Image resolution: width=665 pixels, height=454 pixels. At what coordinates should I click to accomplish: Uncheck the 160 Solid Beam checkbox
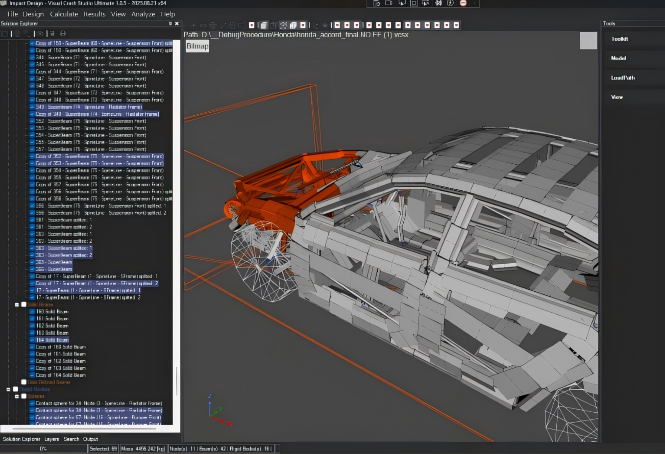click(x=31, y=312)
